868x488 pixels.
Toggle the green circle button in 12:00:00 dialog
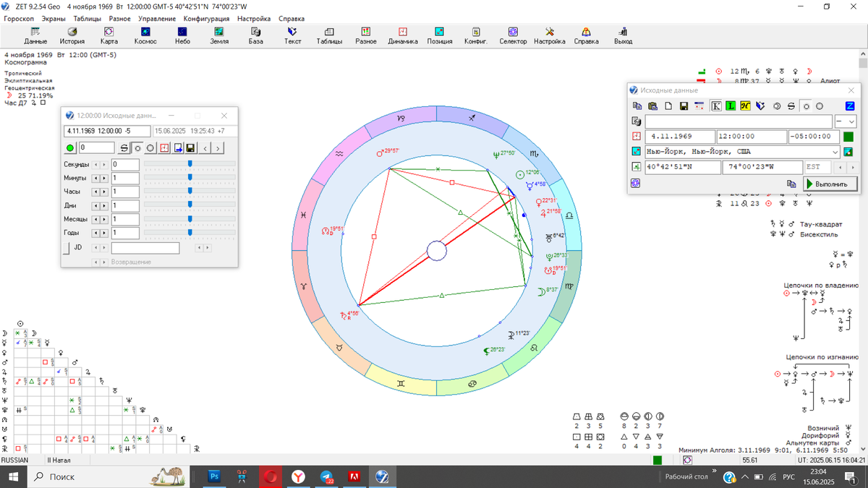click(70, 148)
